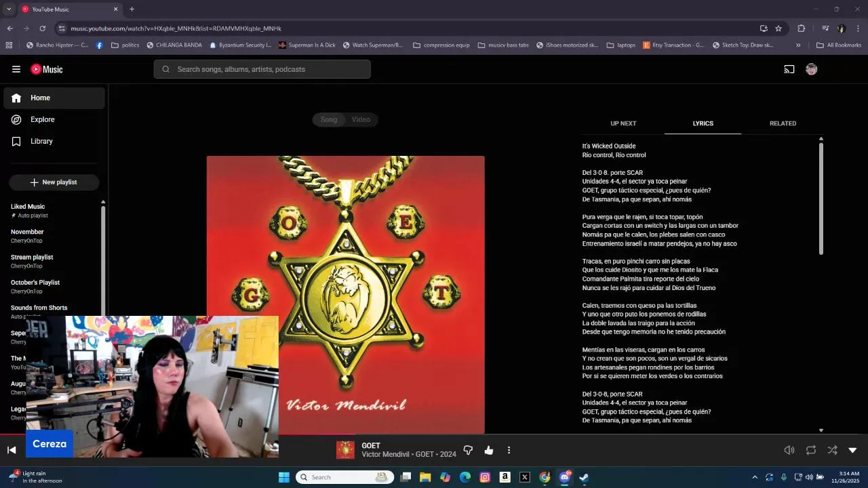Click the lyrics panel scrollbar thumb
This screenshot has height=488, width=868.
821,199
